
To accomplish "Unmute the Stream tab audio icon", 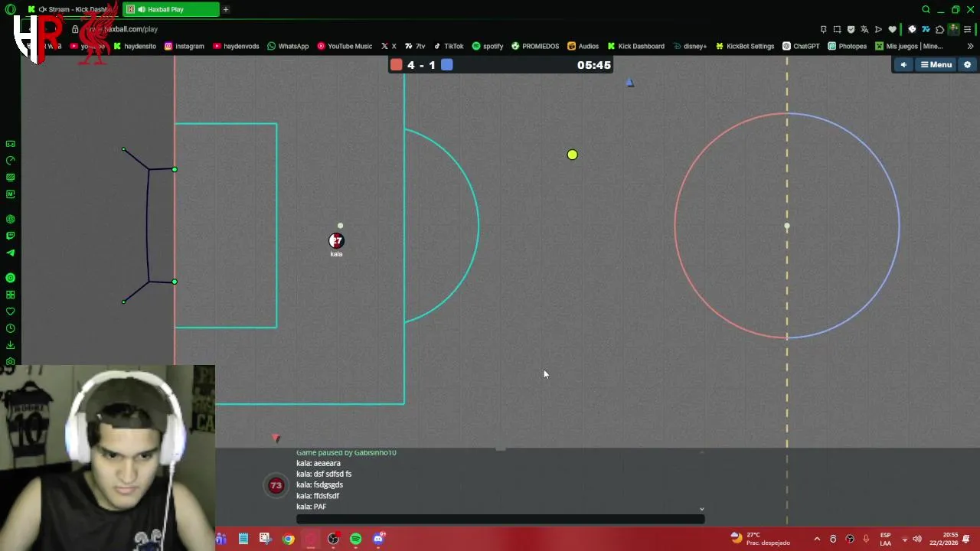I will click(42, 9).
